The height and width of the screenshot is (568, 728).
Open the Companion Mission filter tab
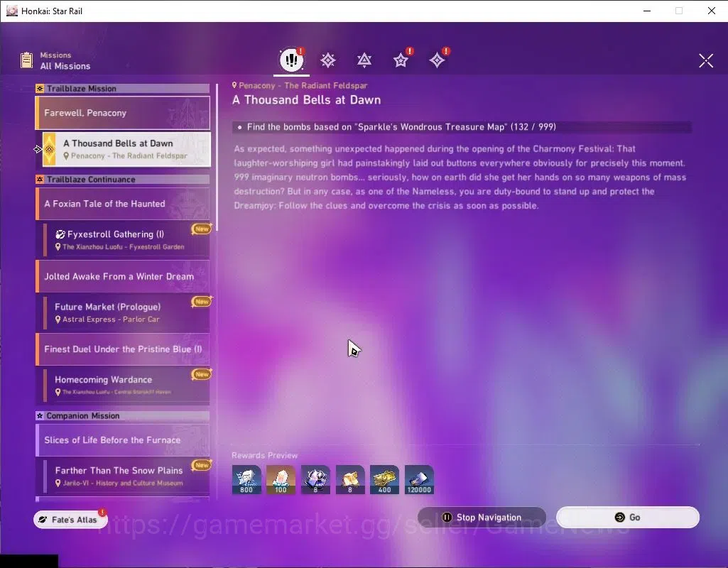(x=401, y=60)
